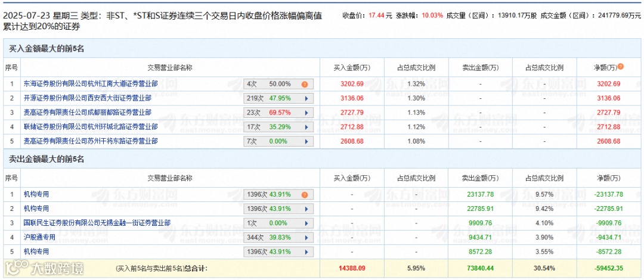Screen dimensions: 644x280
Task: Expand the arrow in 机构专用 row selling 8572.28
Action: [305, 251]
